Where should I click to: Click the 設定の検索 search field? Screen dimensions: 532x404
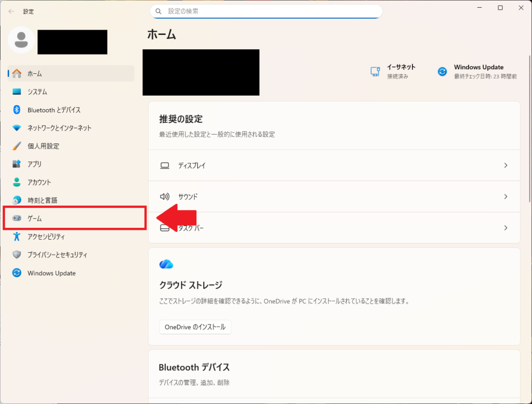266,11
